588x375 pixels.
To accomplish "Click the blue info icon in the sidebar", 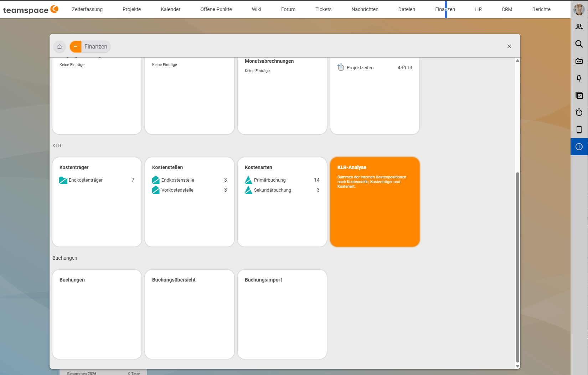I will click(579, 147).
